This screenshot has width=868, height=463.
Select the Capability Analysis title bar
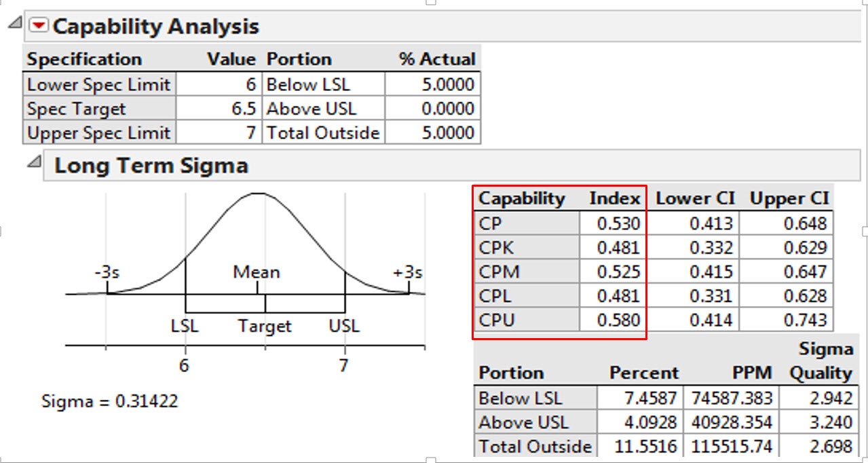[156, 25]
